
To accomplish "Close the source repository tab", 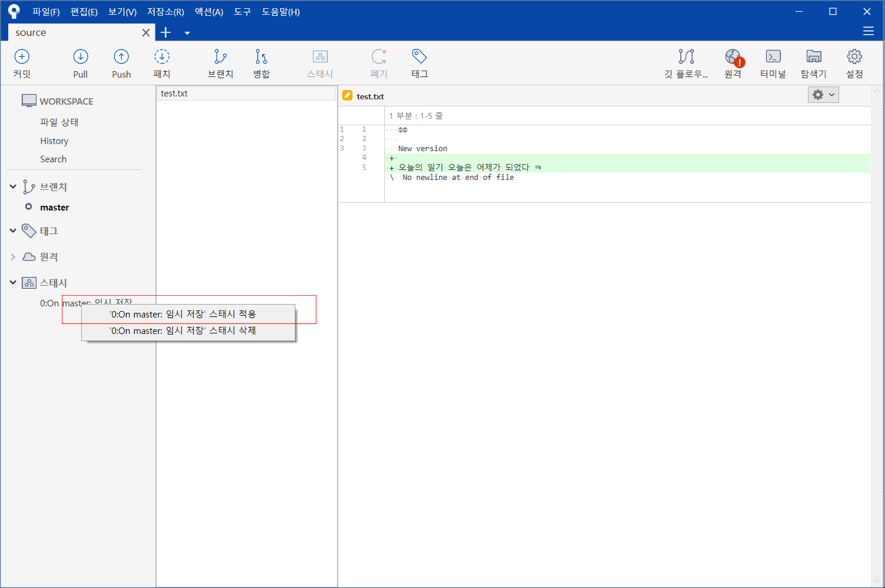I will [146, 33].
